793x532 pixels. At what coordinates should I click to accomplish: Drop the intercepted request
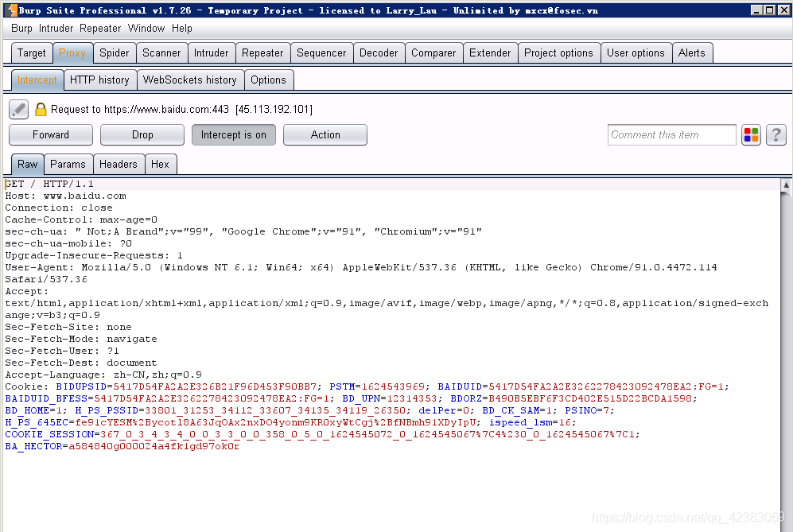point(142,135)
